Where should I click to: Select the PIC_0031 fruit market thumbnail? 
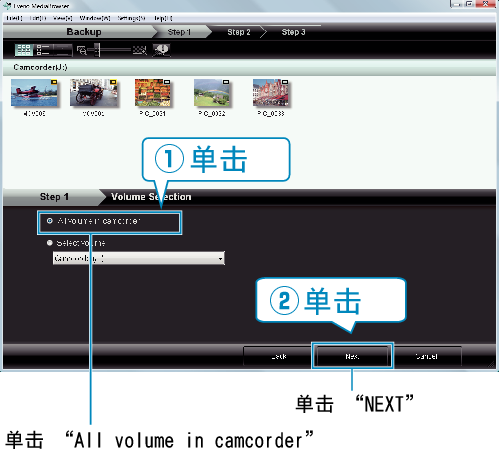(153, 93)
